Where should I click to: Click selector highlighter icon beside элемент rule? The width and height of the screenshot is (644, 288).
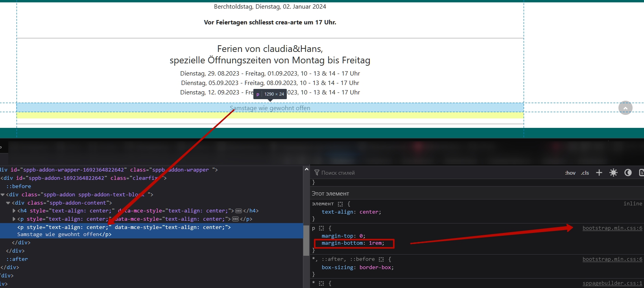[x=340, y=204]
